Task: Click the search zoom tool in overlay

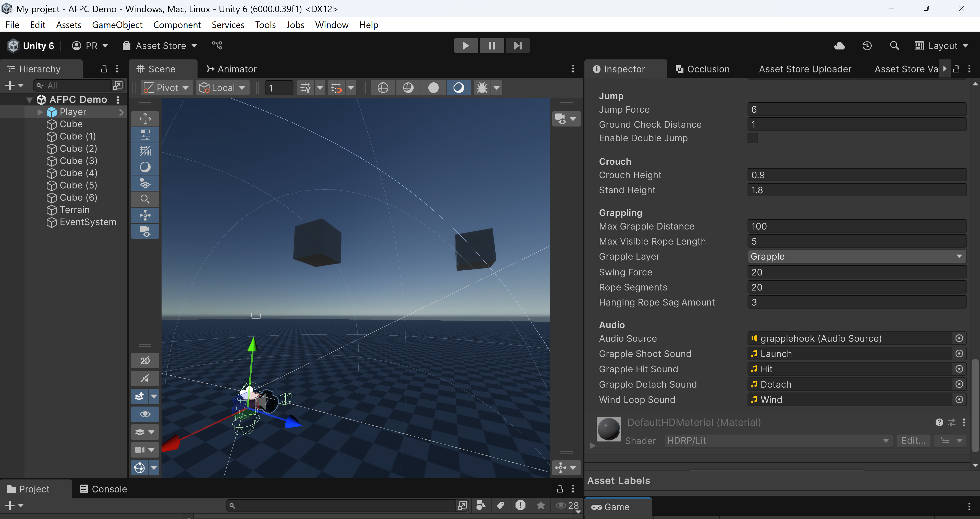Action: [145, 199]
